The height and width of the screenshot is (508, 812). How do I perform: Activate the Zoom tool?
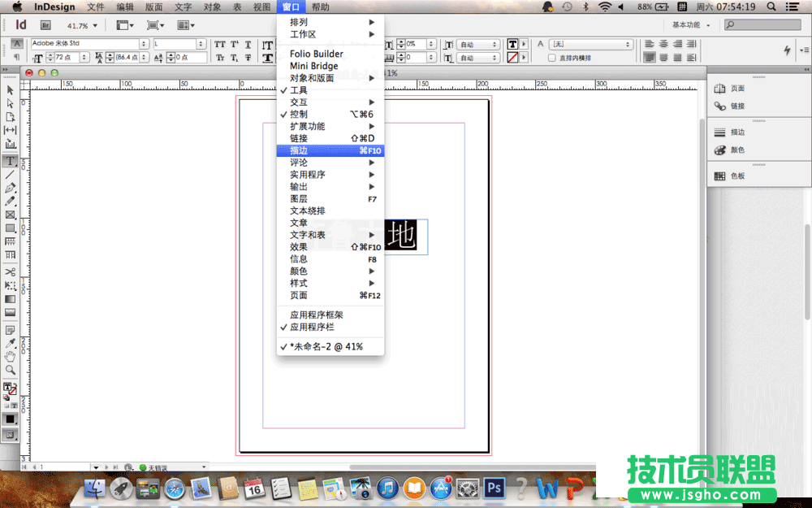click(x=10, y=370)
